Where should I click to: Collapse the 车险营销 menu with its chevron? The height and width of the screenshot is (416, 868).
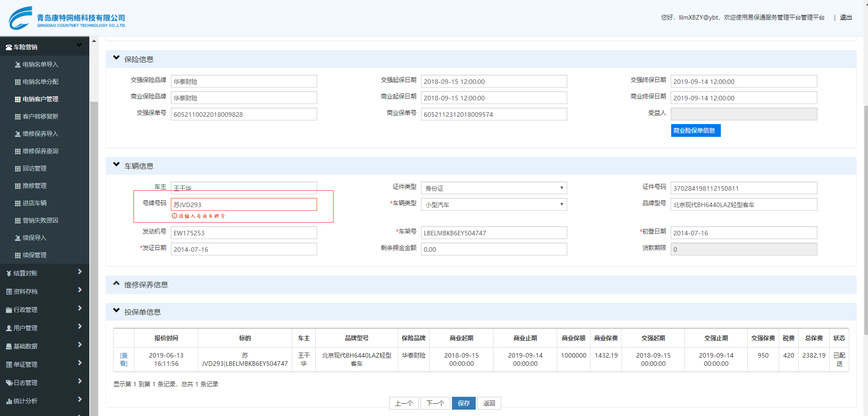tap(79, 45)
